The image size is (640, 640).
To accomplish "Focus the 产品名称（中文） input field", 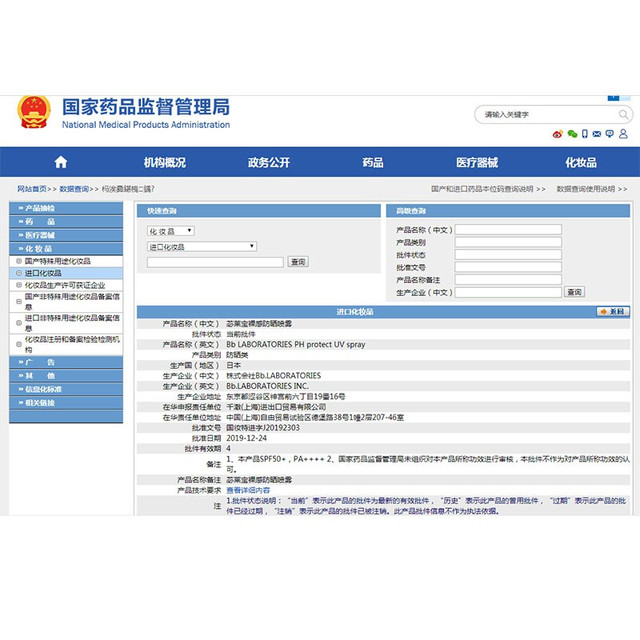I will tap(508, 229).
